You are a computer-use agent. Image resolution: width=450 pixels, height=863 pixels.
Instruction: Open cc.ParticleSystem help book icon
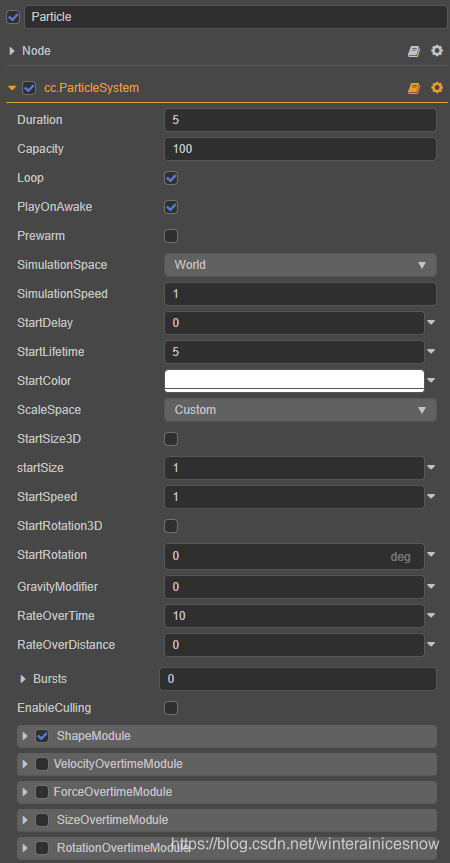[x=414, y=88]
